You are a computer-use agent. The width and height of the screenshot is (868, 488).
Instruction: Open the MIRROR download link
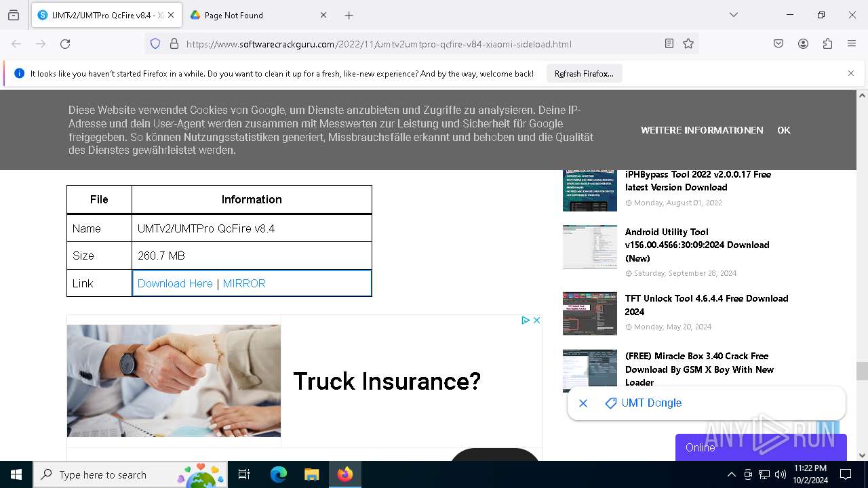(244, 283)
